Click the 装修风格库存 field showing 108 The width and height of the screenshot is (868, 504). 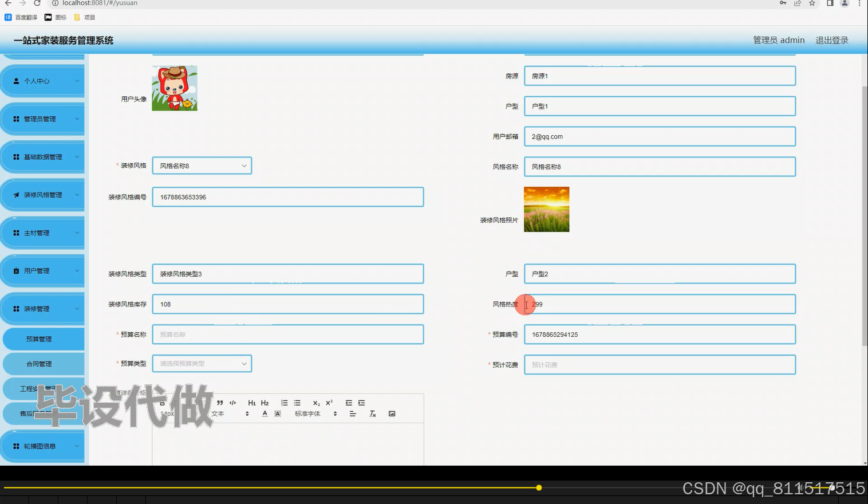287,304
